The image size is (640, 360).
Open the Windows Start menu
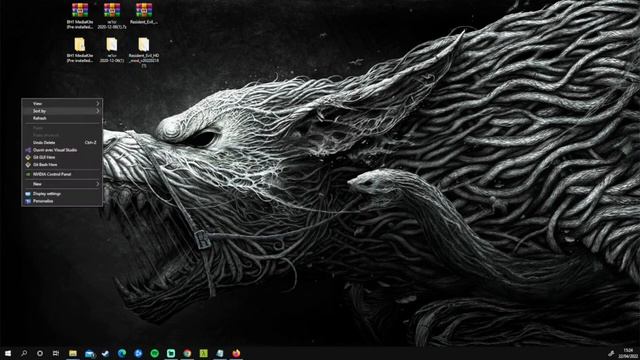8,353
